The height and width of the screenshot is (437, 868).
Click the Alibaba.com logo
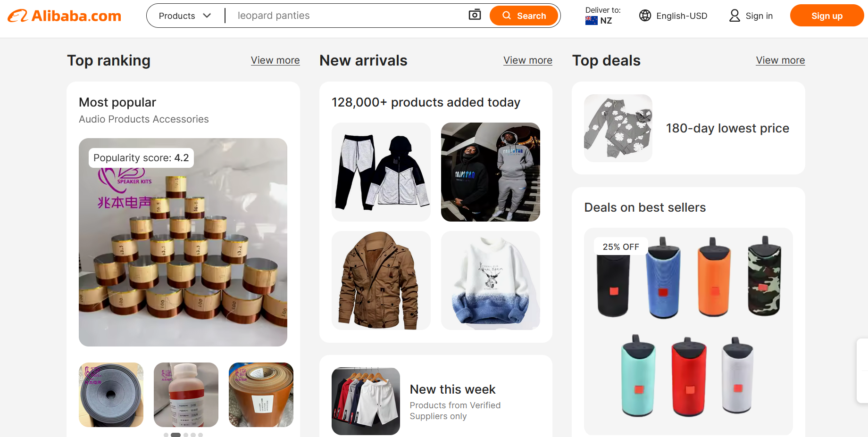pos(65,16)
